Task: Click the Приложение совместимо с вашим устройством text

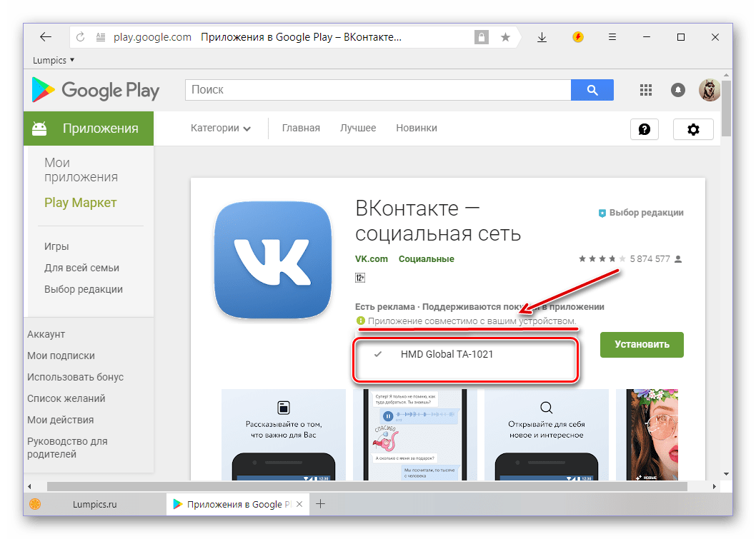Action: (472, 321)
